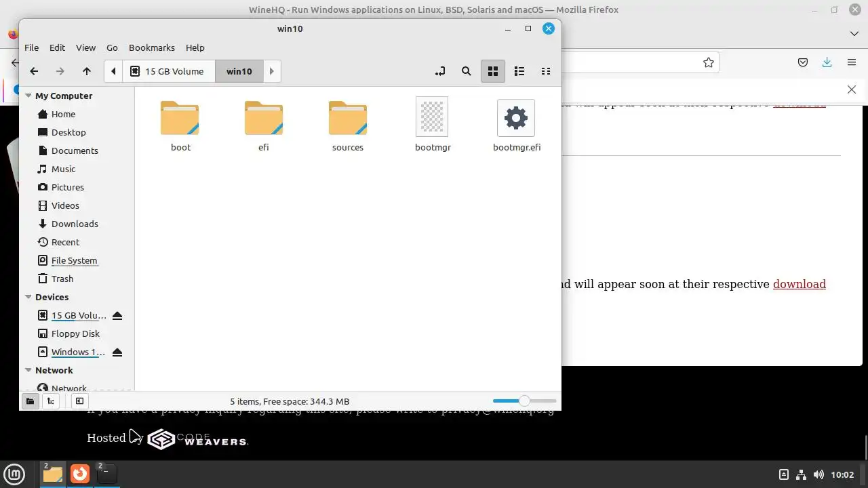Screen dimensions: 868x488
Task: Open the Help menu
Action: (195, 47)
